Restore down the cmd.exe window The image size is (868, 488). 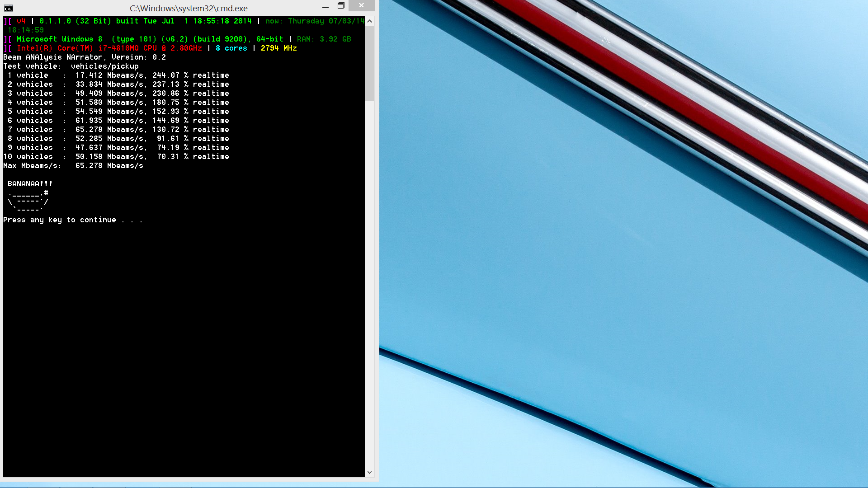341,5
